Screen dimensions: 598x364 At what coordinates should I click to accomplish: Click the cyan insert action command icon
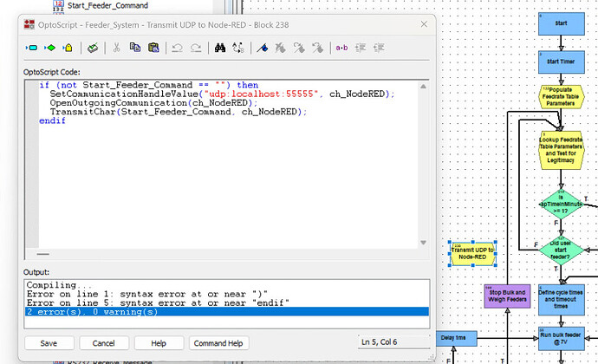point(33,48)
